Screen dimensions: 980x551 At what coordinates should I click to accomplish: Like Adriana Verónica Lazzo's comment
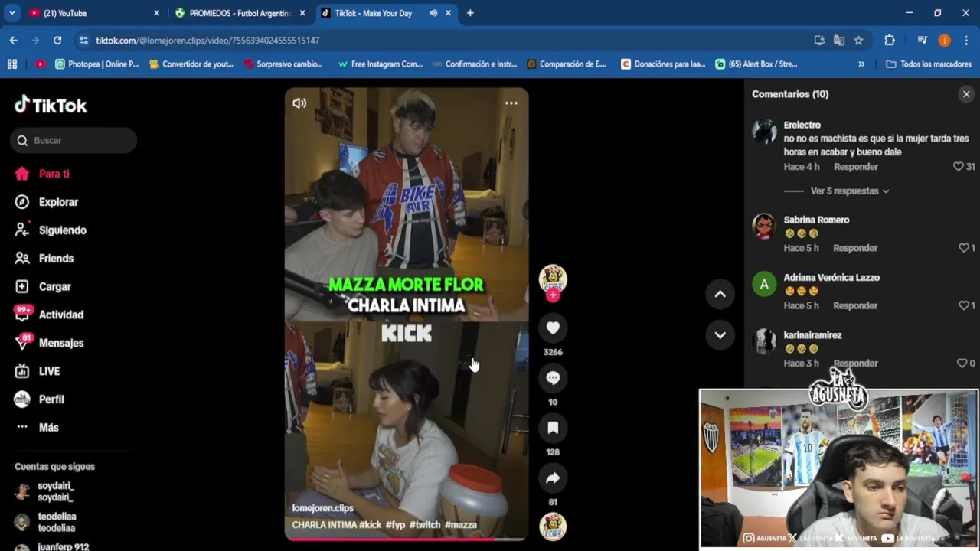coord(964,305)
